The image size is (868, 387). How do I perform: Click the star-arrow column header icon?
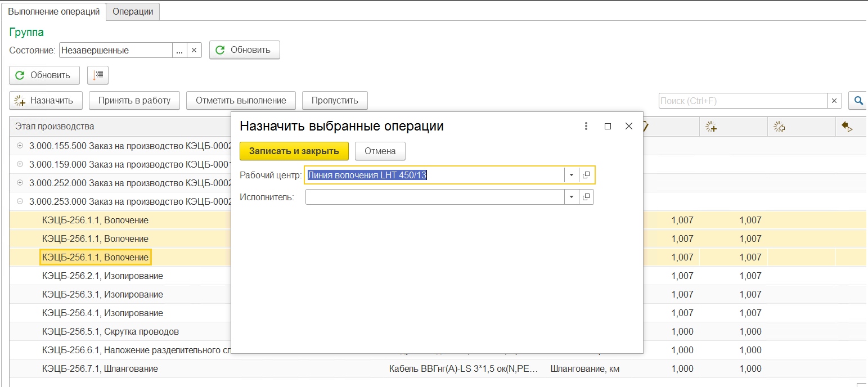tap(779, 127)
